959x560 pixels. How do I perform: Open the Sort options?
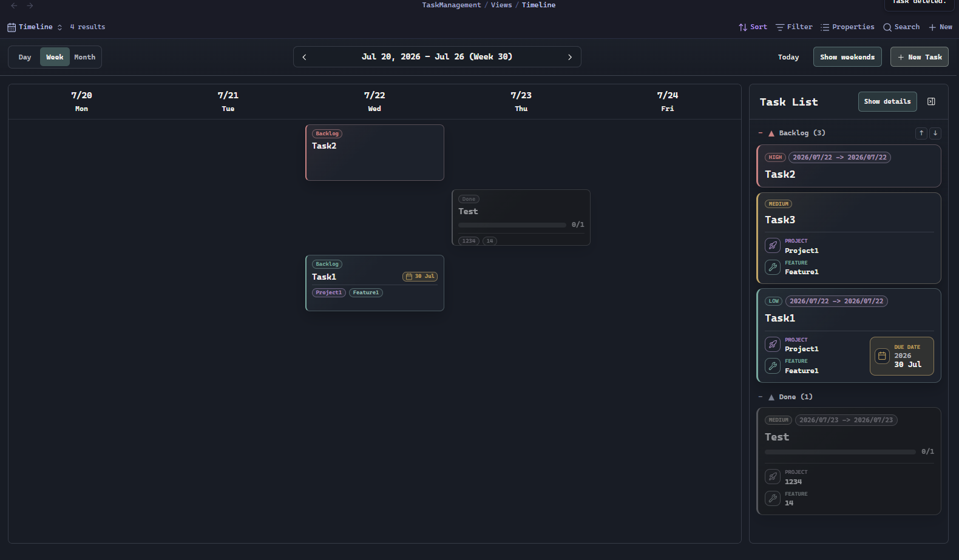753,27
